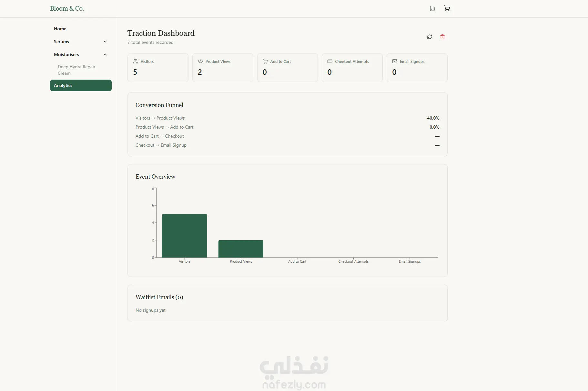
Task: Click the Visitors bar in chart
Action: click(185, 236)
